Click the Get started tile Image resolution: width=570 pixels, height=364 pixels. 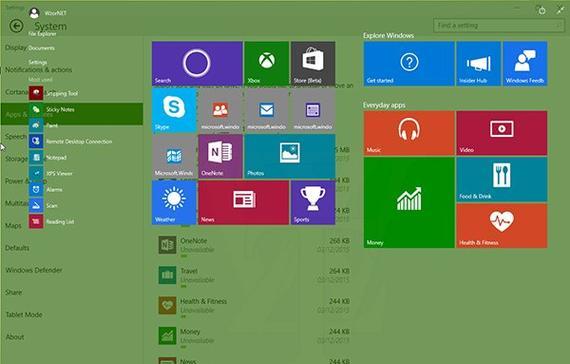(x=409, y=63)
